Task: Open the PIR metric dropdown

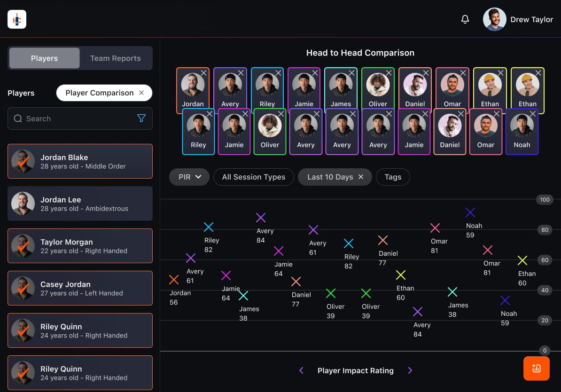Action: (189, 177)
